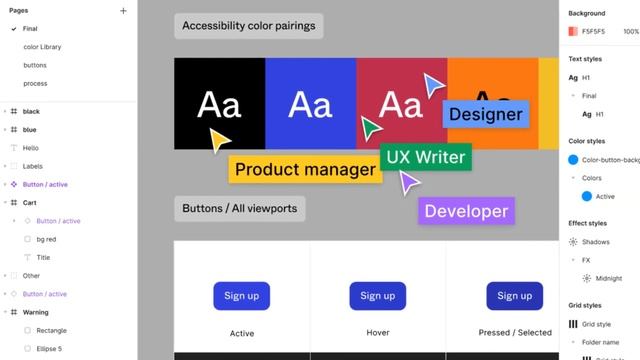Click the frame icon beside black layer

point(14,111)
